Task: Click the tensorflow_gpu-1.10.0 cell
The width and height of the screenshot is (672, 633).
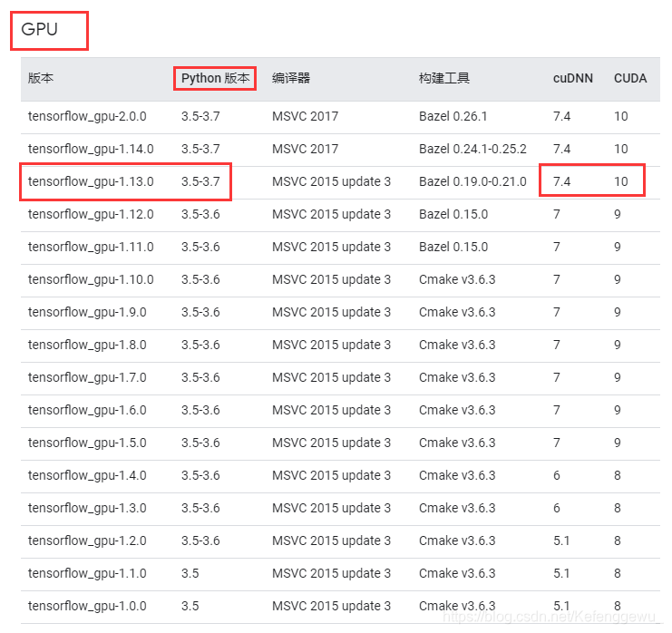Action: [91, 279]
